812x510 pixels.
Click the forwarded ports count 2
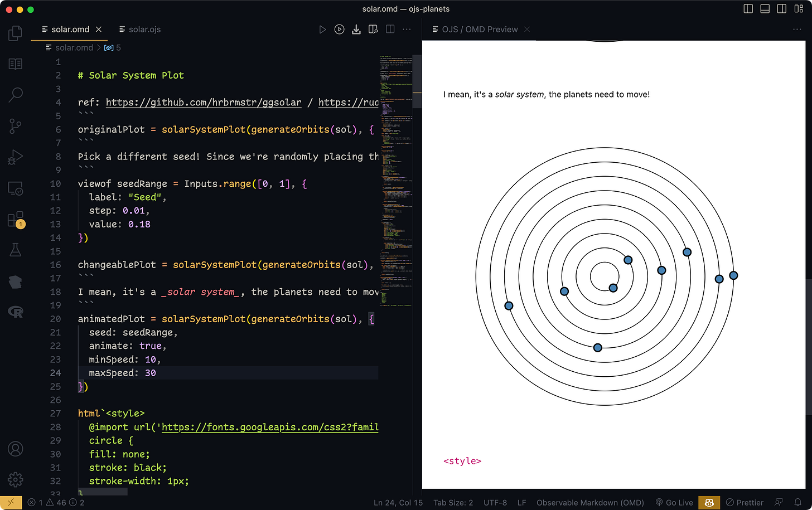point(78,503)
